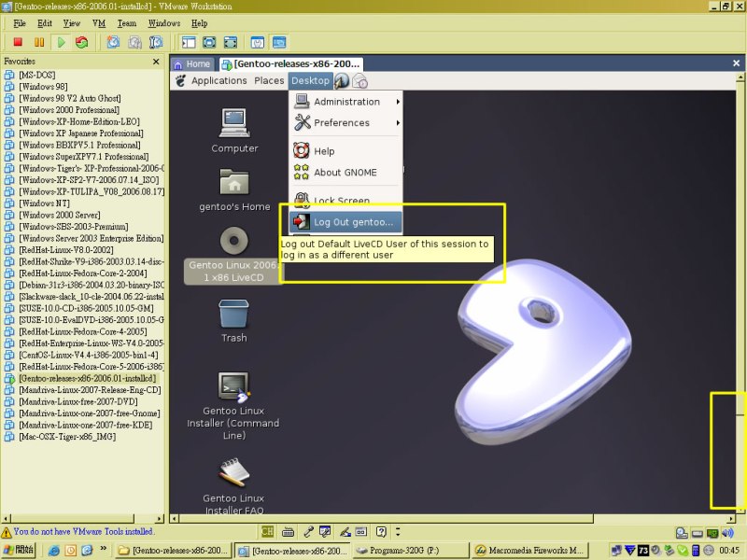Select gentoo's Home folder desktop icon
This screenshot has height=560, width=747.
(234, 189)
